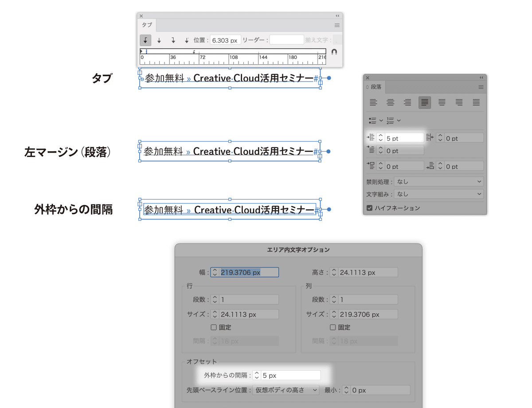
Task: Click the 行 サイズ stepper arrows
Action: tap(215, 314)
